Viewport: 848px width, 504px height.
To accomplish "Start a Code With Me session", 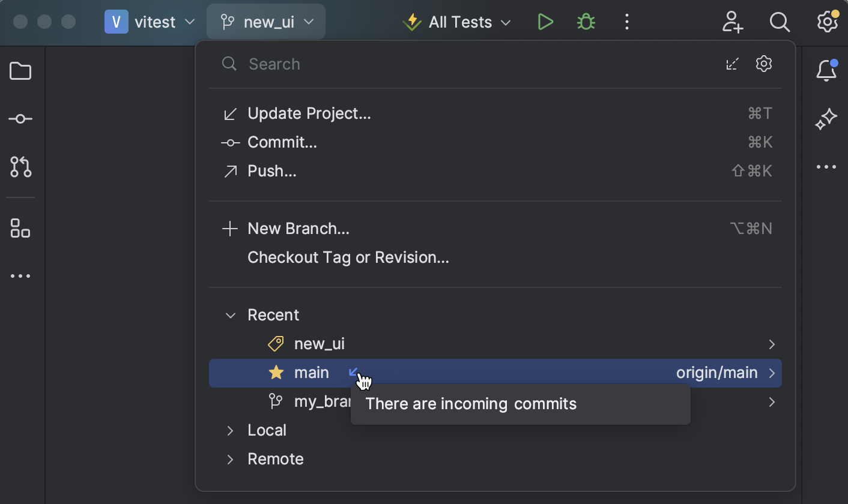I will click(x=733, y=22).
